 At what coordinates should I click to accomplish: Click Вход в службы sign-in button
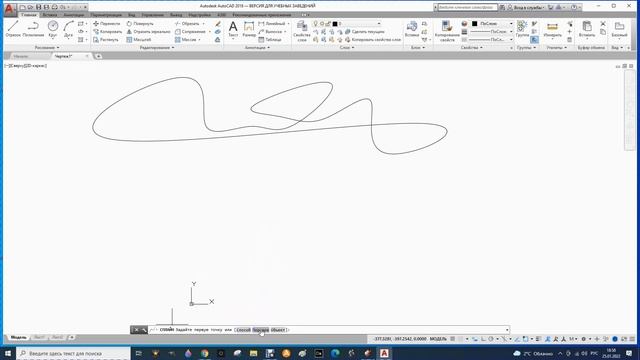click(527, 7)
